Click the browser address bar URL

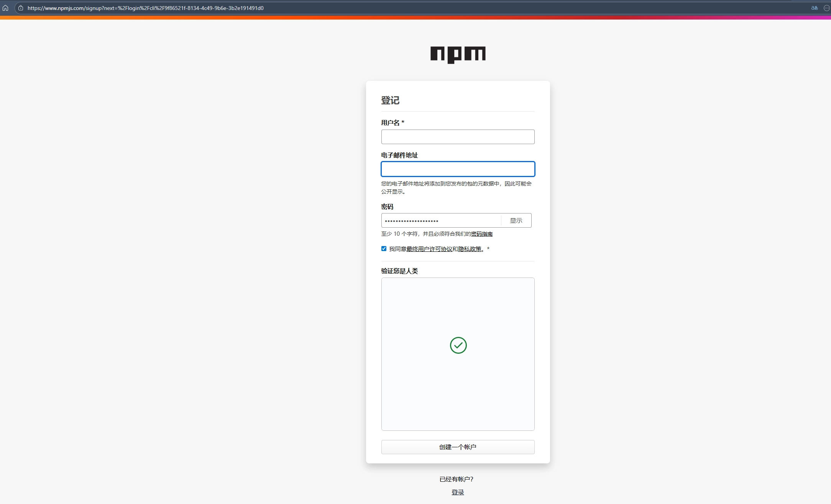pyautogui.click(x=146, y=8)
